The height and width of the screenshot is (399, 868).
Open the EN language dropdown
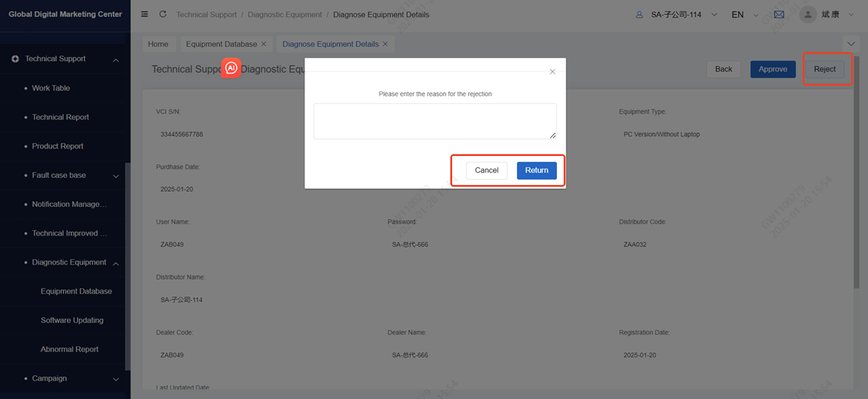(744, 14)
